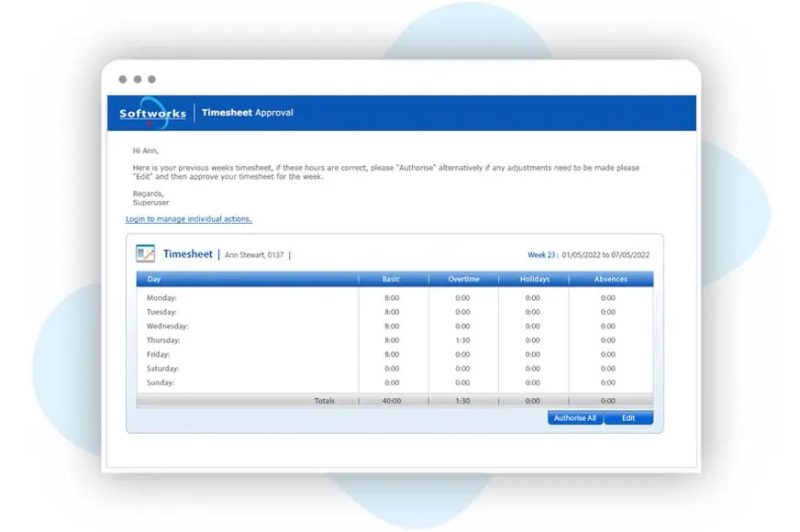Click the 'Superuser' signature text
Viewport: 800px width, 532px height.
151,203
